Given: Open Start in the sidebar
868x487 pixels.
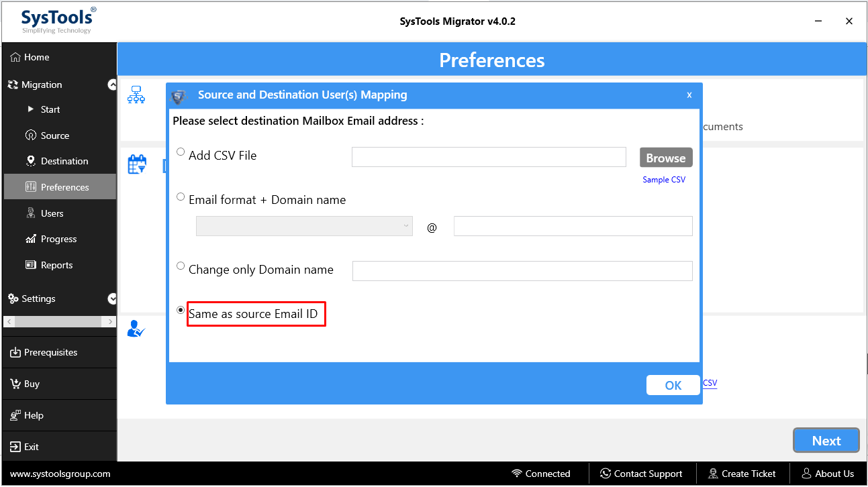Looking at the screenshot, I should (x=50, y=109).
